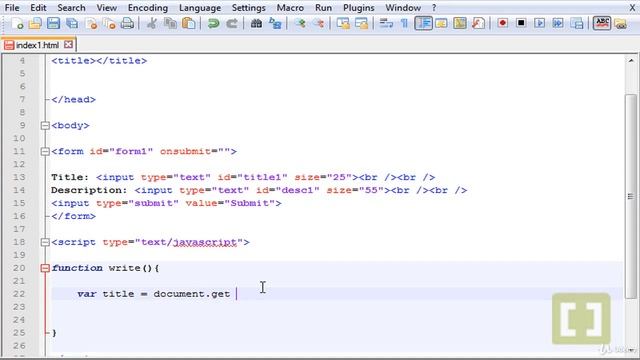Click the Save All toolbar icon

(x=72, y=23)
